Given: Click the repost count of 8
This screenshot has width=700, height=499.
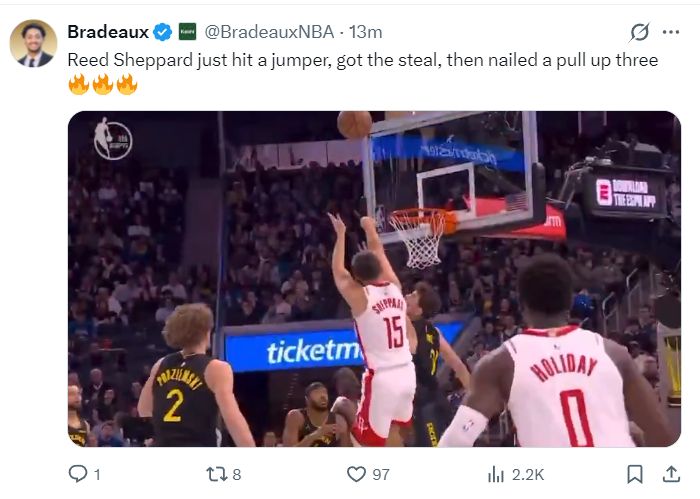Looking at the screenshot, I should click(x=237, y=474).
